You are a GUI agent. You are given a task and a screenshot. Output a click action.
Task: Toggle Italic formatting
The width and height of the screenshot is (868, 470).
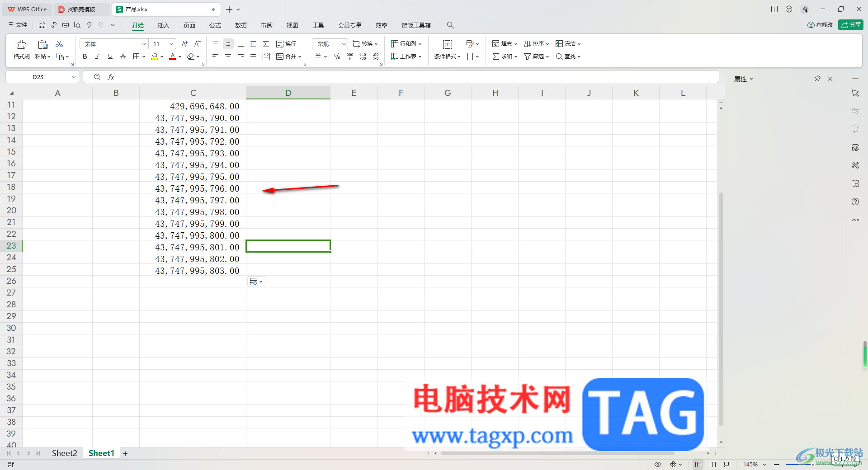click(97, 56)
